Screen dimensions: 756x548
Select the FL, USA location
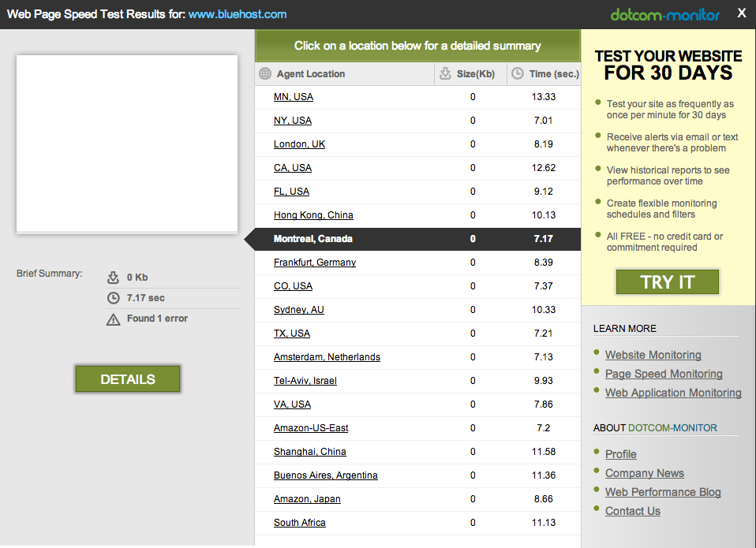(x=291, y=191)
